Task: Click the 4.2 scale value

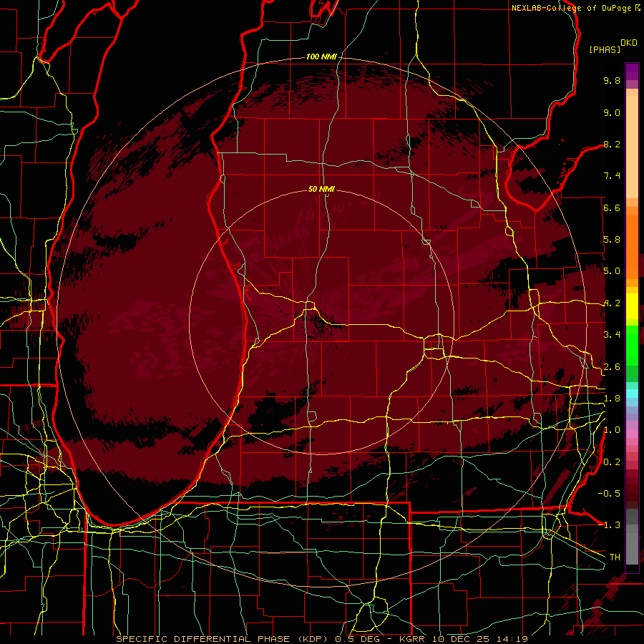Action: pos(612,303)
